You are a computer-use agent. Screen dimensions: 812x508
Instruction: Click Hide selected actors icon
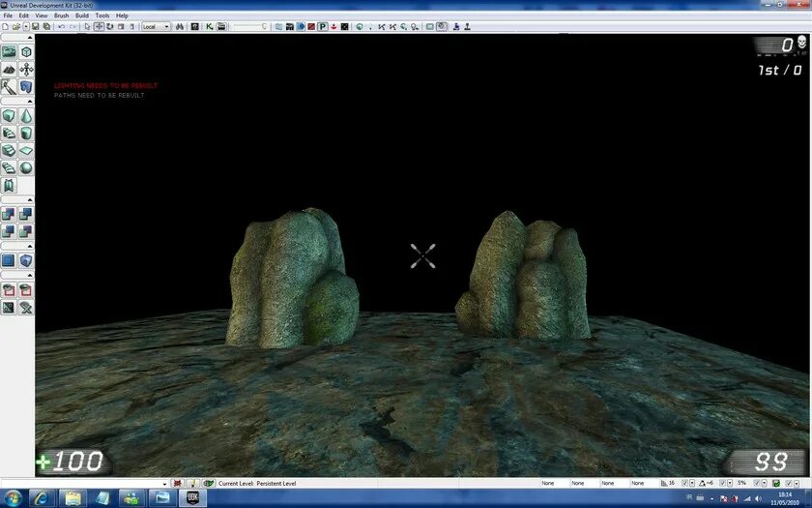(x=26, y=289)
